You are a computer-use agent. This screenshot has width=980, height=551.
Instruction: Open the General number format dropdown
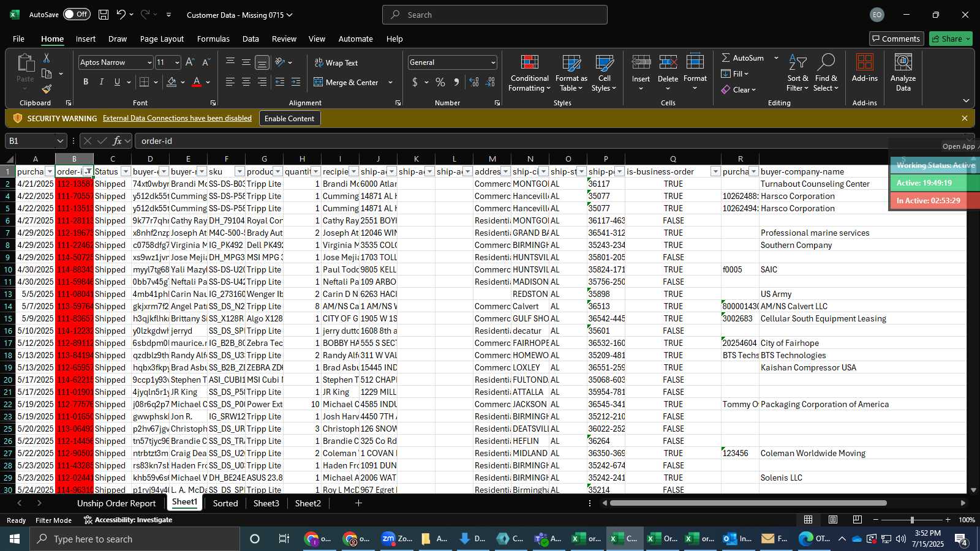pyautogui.click(x=493, y=62)
